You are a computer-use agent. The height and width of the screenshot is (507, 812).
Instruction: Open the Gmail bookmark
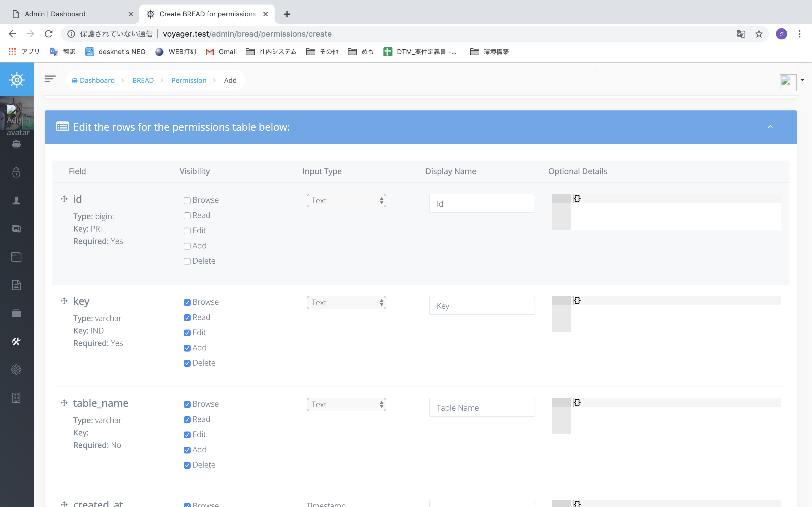221,52
